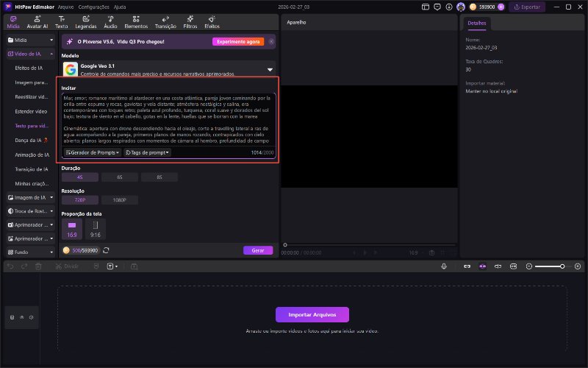This screenshot has width=588, height=368.
Task: Expand the Mídia sidebar section
Action: pyautogui.click(x=30, y=40)
